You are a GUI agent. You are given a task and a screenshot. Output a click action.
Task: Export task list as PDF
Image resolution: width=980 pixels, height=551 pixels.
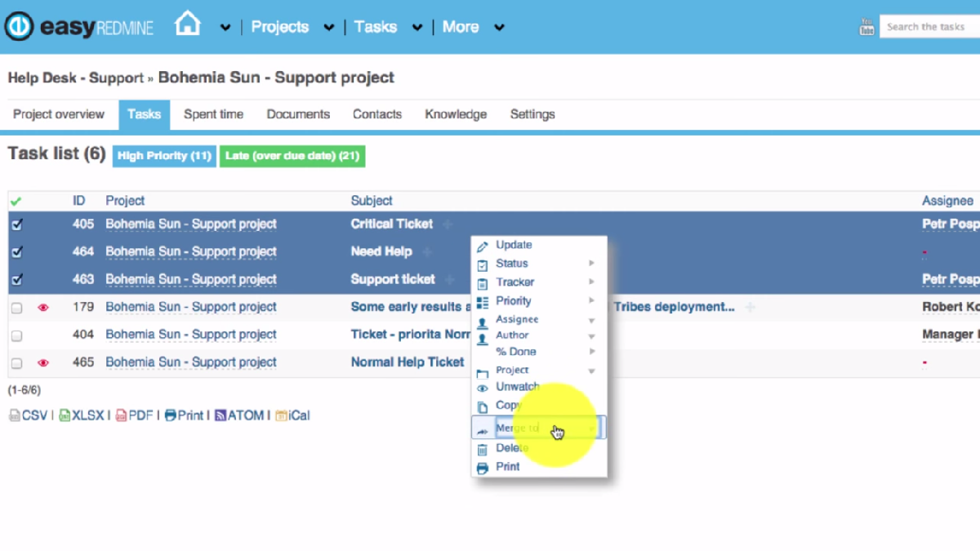(134, 415)
